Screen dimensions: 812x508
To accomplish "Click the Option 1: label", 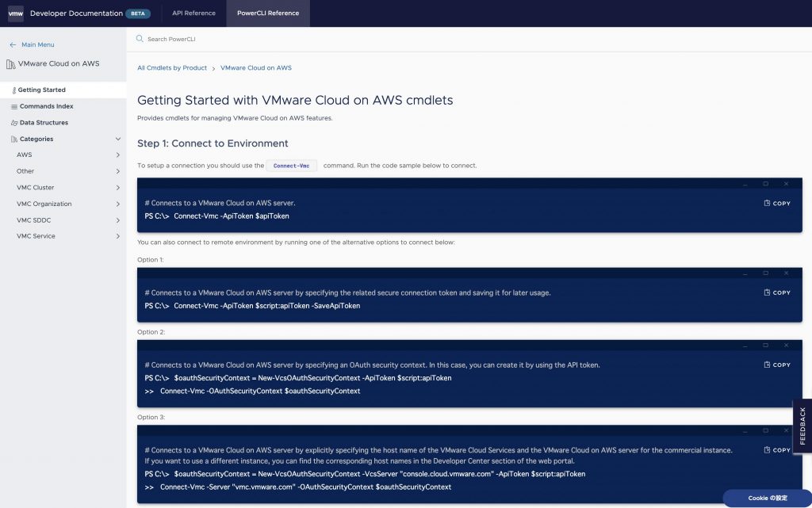I will [x=150, y=260].
